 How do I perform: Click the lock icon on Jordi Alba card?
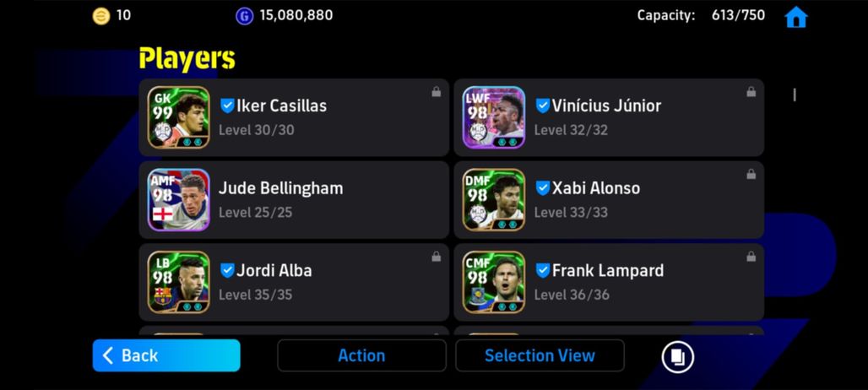click(x=437, y=257)
